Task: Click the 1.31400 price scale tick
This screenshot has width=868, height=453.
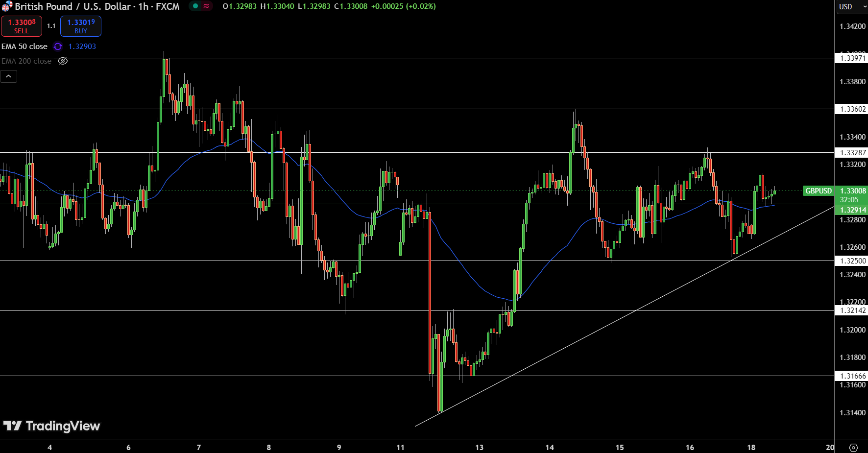Action: coord(853,413)
